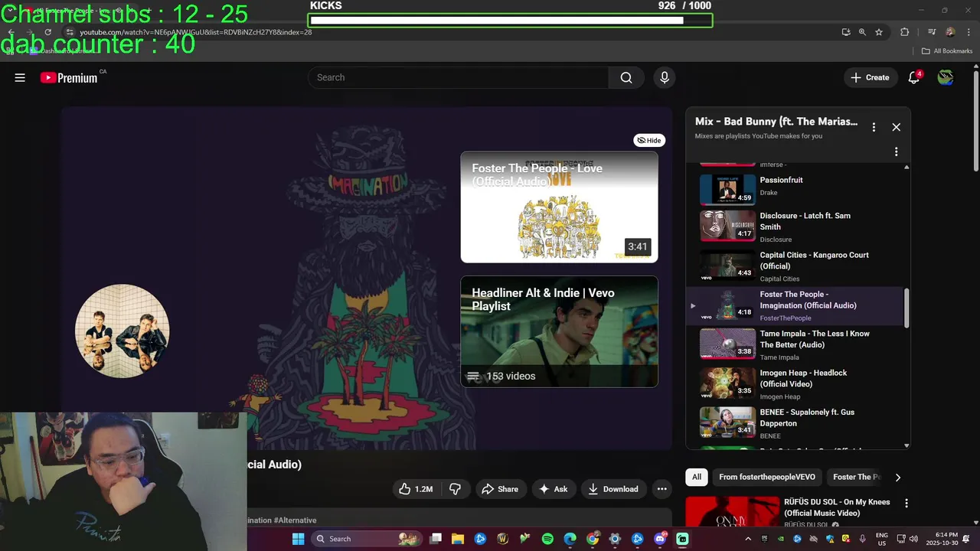Image resolution: width=980 pixels, height=551 pixels.
Task: Dislike the video with thumbs down
Action: [x=455, y=489]
